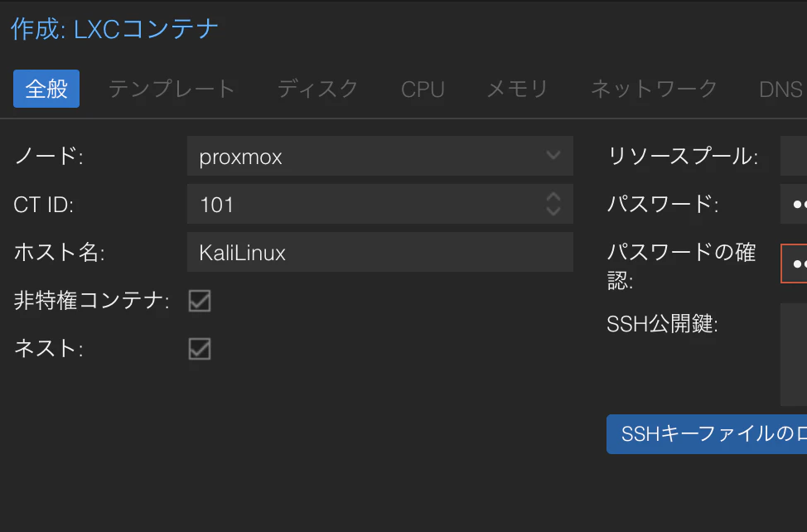Switch to the テンプレート tab

tap(172, 89)
